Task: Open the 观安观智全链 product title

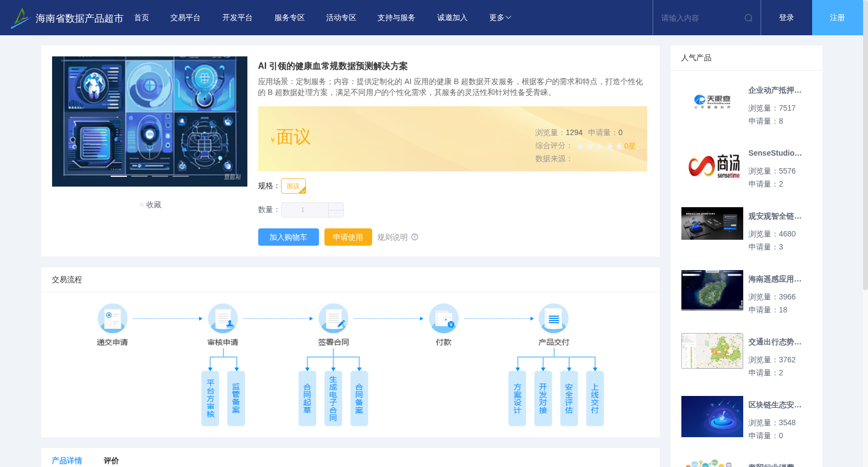Action: coord(775,216)
